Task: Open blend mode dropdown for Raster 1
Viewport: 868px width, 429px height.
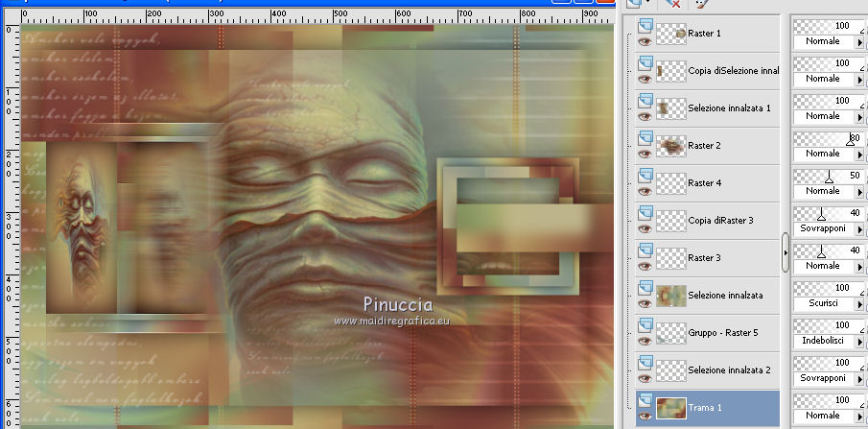Action: pos(859,42)
